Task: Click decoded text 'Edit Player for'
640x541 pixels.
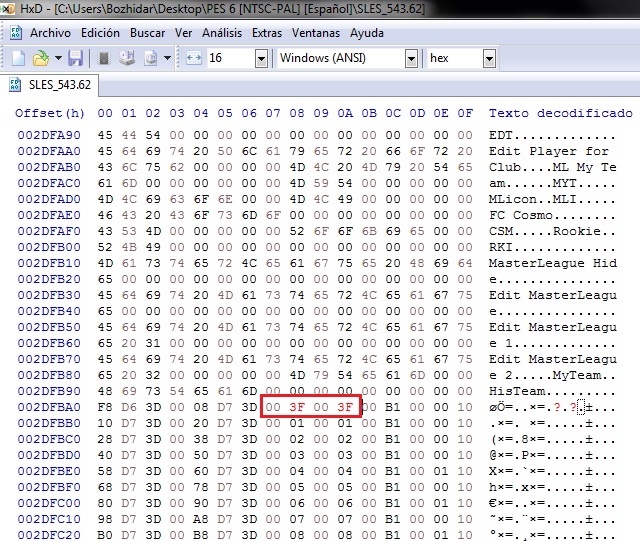Action: 549,151
